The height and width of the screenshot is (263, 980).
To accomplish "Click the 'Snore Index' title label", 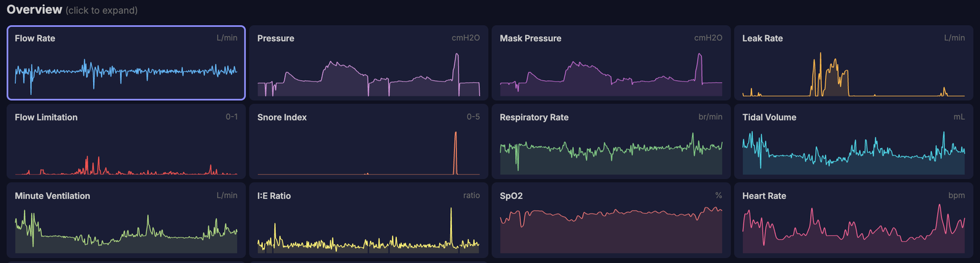I will 282,117.
